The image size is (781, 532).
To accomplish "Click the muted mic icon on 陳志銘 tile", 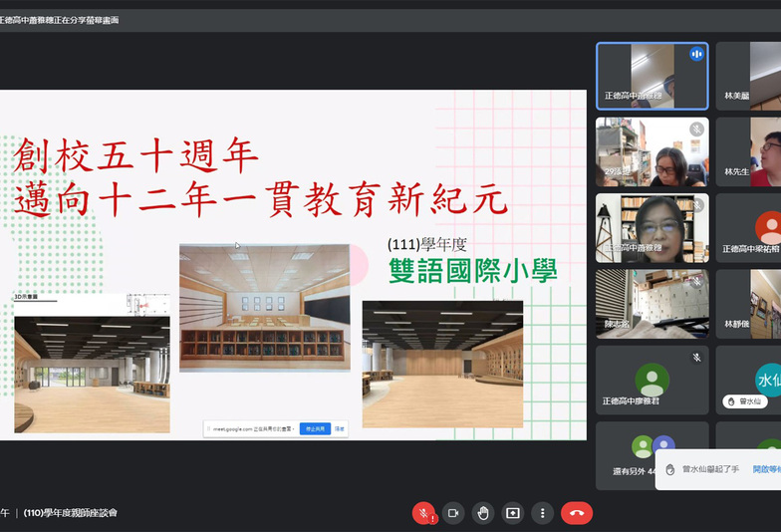I will coord(696,282).
